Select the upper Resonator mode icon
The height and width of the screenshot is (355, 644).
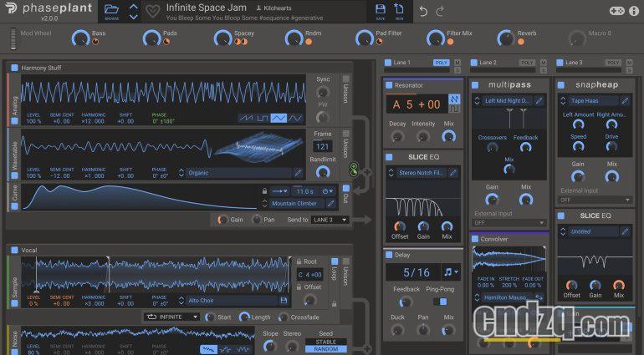click(454, 99)
